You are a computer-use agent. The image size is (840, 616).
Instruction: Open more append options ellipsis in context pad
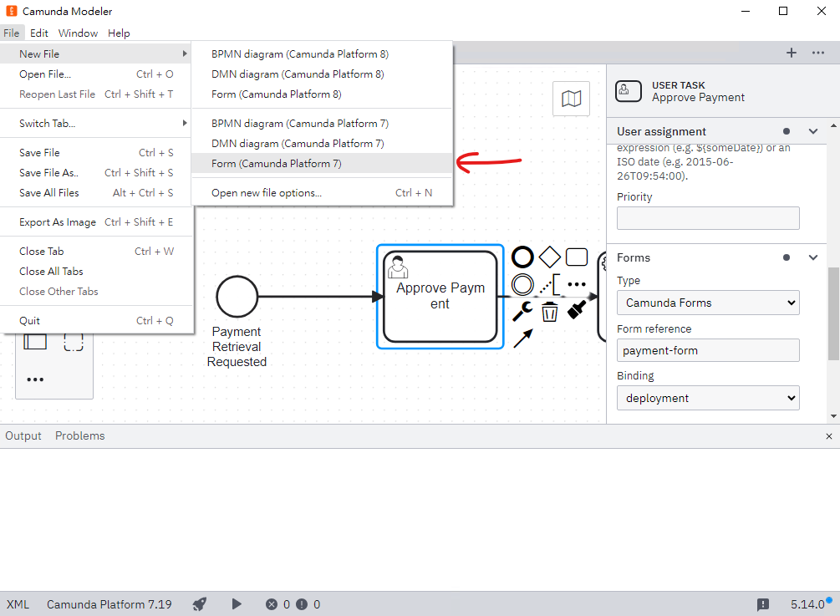(x=577, y=284)
